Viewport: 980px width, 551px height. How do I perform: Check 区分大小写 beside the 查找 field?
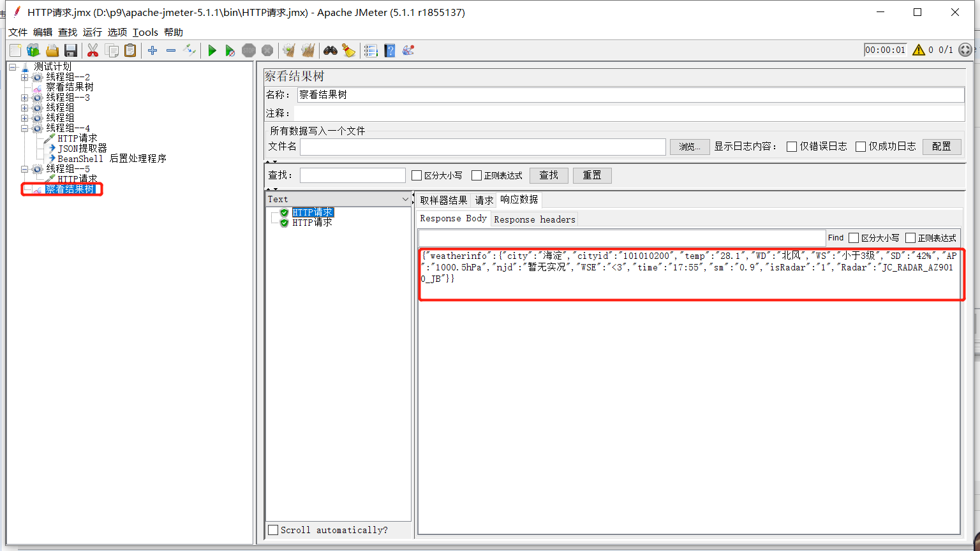(417, 175)
